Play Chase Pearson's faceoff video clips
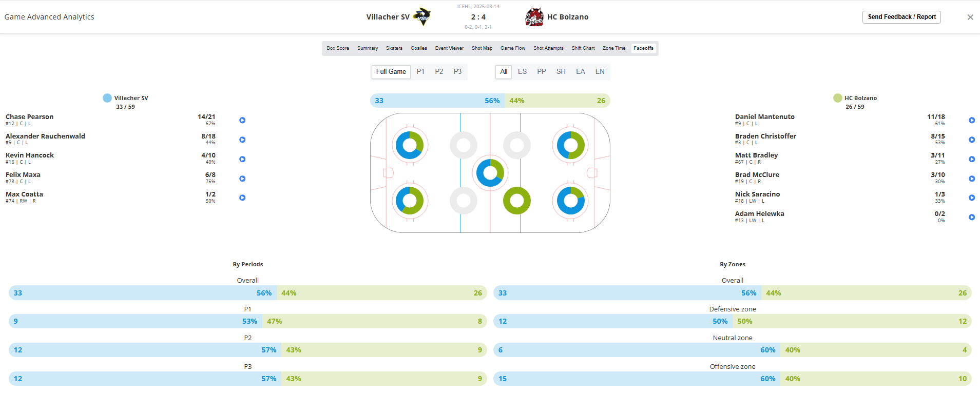Viewport: 980px width, 394px height. pos(242,120)
